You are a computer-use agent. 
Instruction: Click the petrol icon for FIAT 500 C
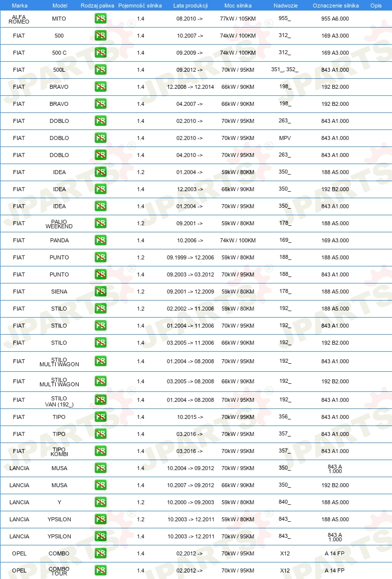(100, 53)
